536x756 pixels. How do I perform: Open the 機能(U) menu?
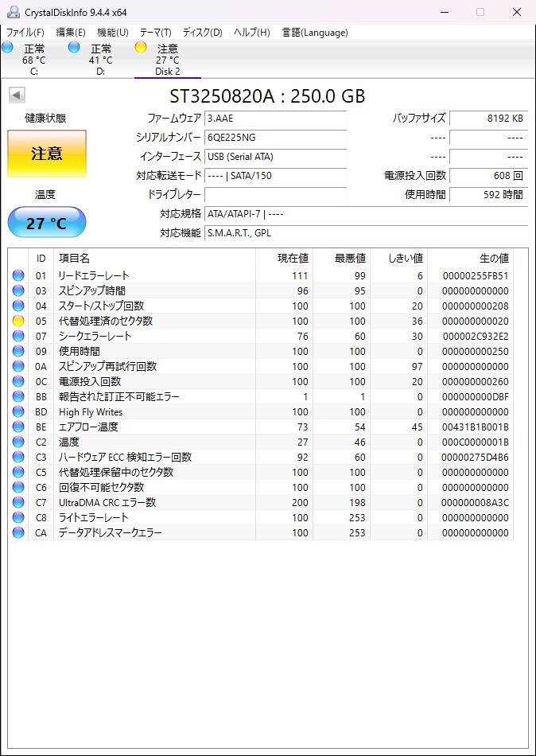(113, 33)
